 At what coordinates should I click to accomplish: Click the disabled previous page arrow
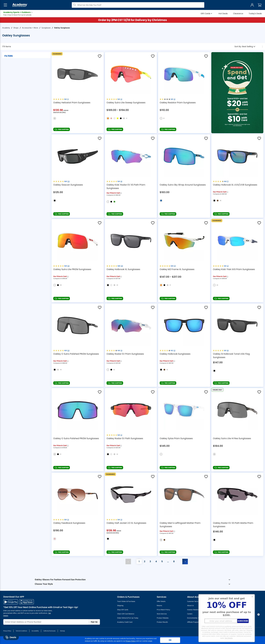click(128, 562)
